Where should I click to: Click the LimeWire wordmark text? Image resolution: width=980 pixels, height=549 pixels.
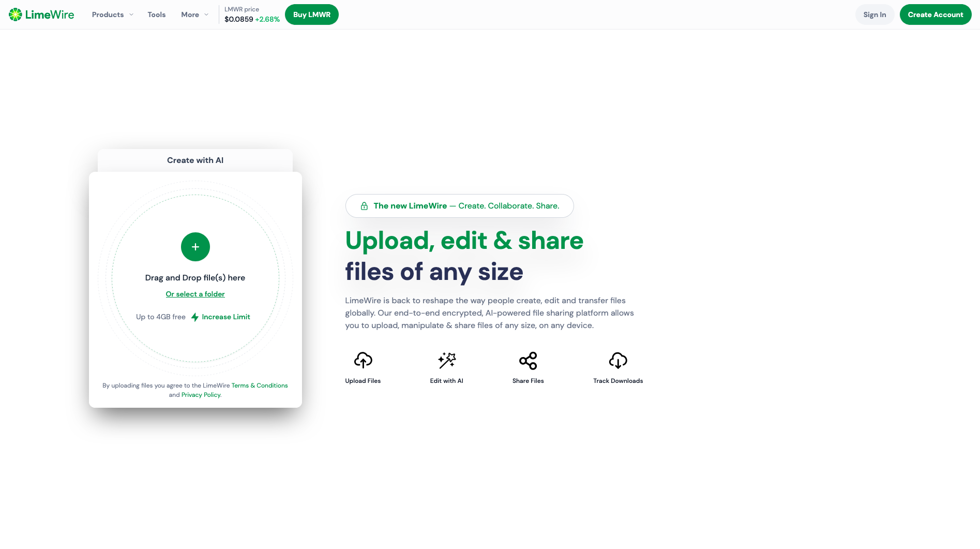[x=50, y=14]
